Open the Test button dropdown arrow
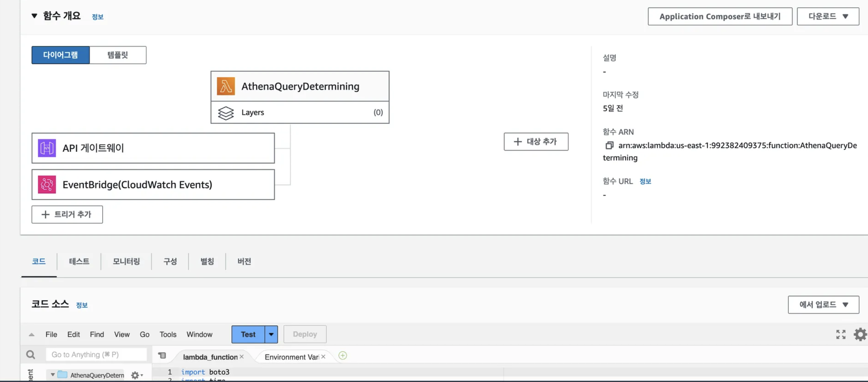 (271, 334)
